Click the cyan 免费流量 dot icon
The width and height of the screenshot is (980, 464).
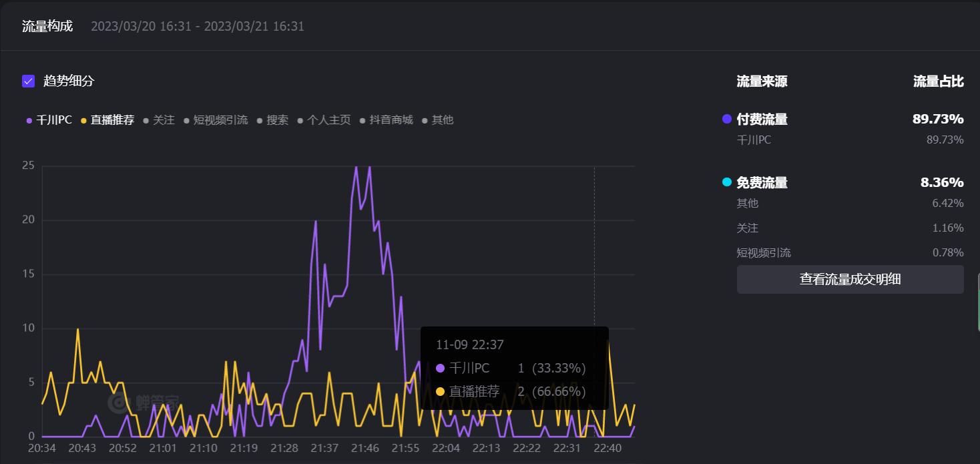[727, 182]
